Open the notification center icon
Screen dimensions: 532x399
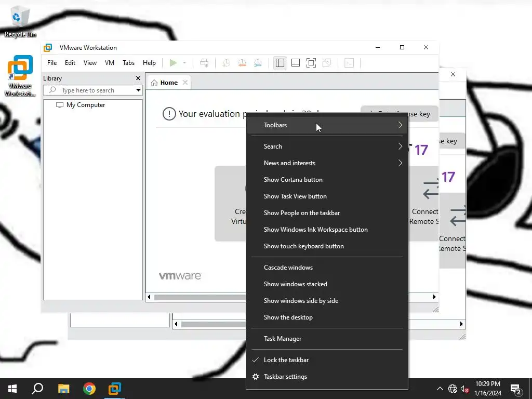tap(516, 389)
